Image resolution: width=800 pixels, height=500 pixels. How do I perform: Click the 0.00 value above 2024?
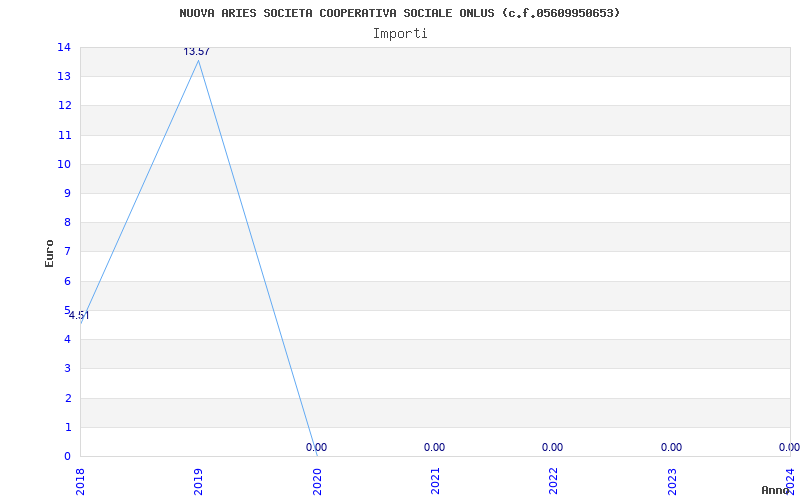pyautogui.click(x=789, y=447)
